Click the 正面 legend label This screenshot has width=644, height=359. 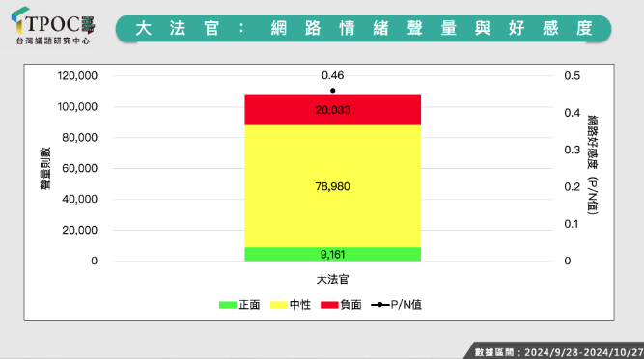[x=249, y=305]
